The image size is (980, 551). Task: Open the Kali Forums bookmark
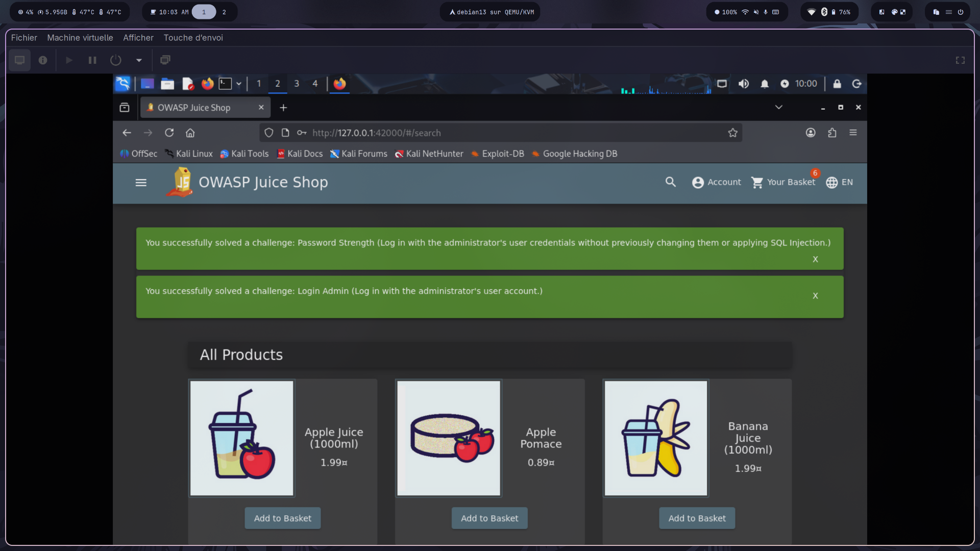click(x=358, y=154)
